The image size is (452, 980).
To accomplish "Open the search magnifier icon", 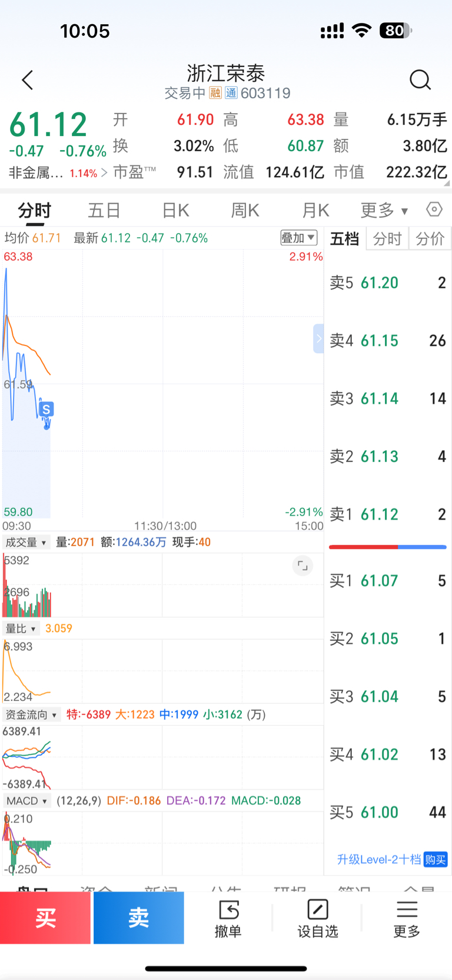I will point(420,79).
